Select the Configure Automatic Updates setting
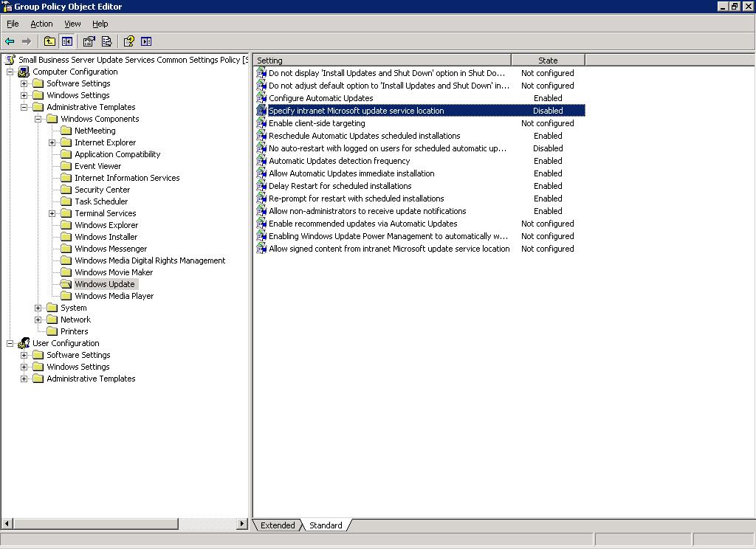The image size is (756, 549). 320,98
